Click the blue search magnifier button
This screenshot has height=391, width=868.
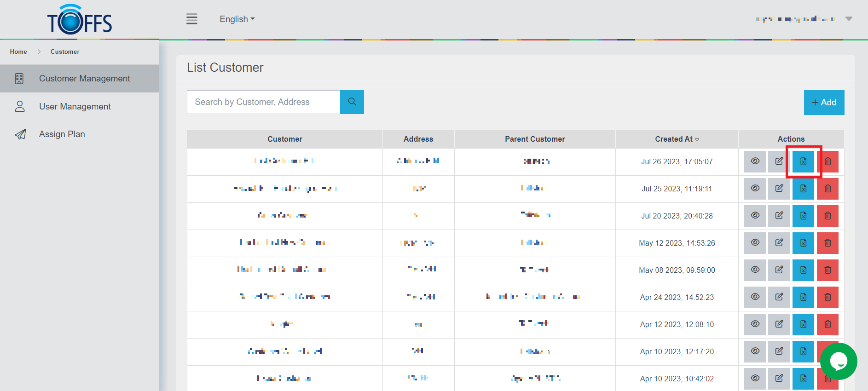[352, 102]
